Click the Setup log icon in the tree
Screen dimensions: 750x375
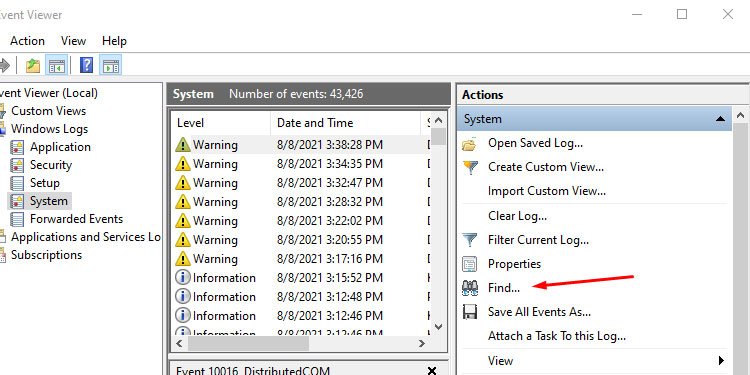click(17, 183)
